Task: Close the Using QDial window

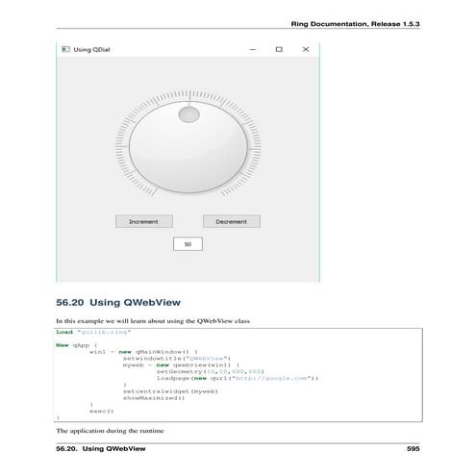Action: (x=306, y=49)
